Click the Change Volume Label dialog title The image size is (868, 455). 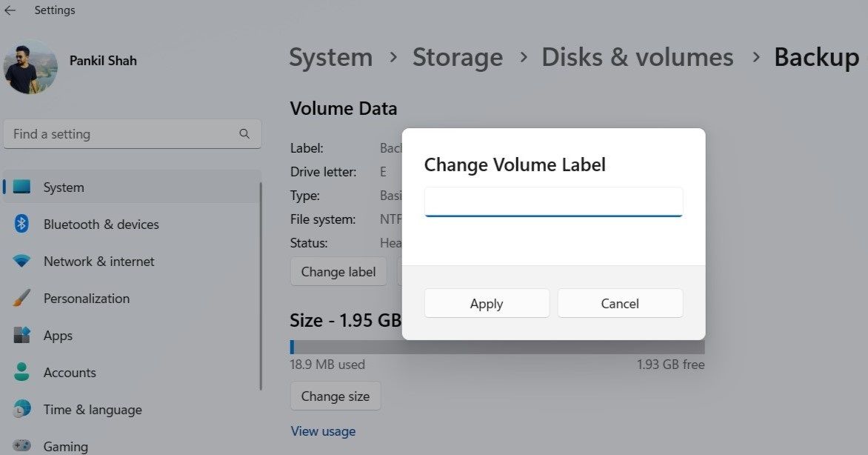(515, 165)
